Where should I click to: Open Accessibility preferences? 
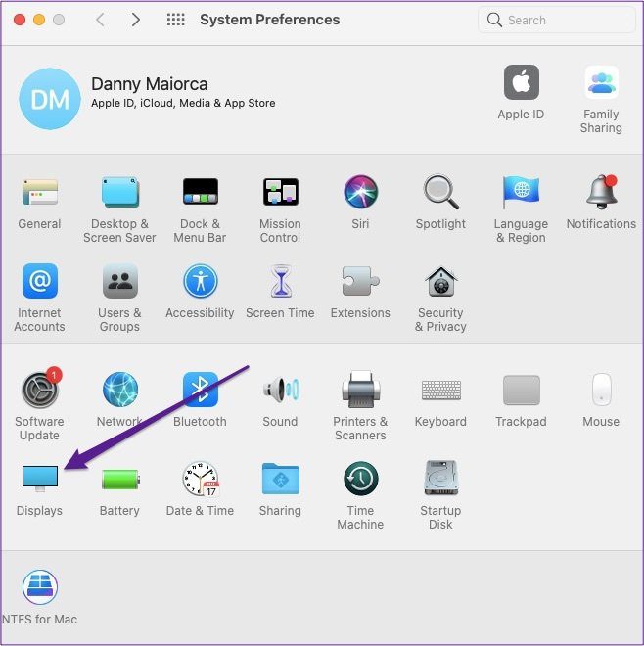click(x=201, y=281)
